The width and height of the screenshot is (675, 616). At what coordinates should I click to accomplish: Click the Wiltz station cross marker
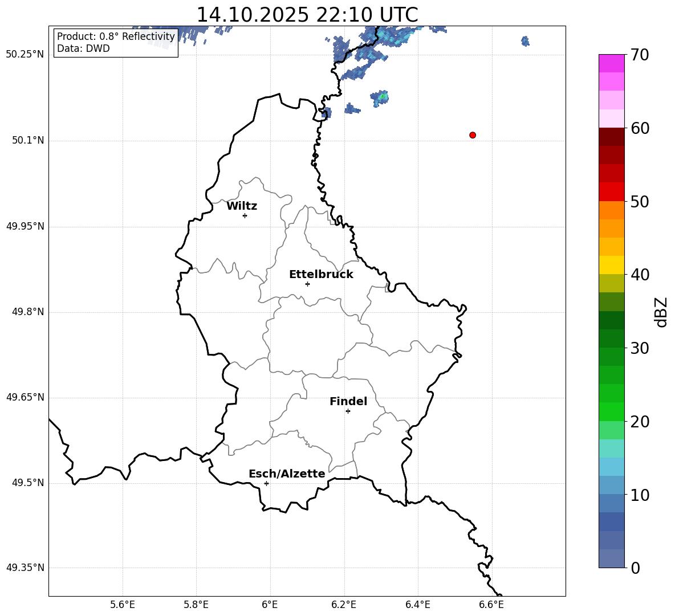click(x=245, y=215)
